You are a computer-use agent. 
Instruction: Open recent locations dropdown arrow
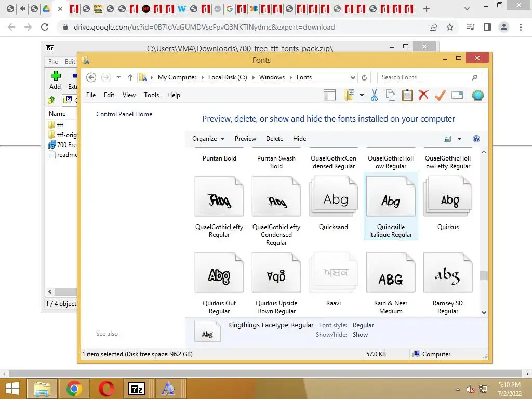tap(118, 77)
